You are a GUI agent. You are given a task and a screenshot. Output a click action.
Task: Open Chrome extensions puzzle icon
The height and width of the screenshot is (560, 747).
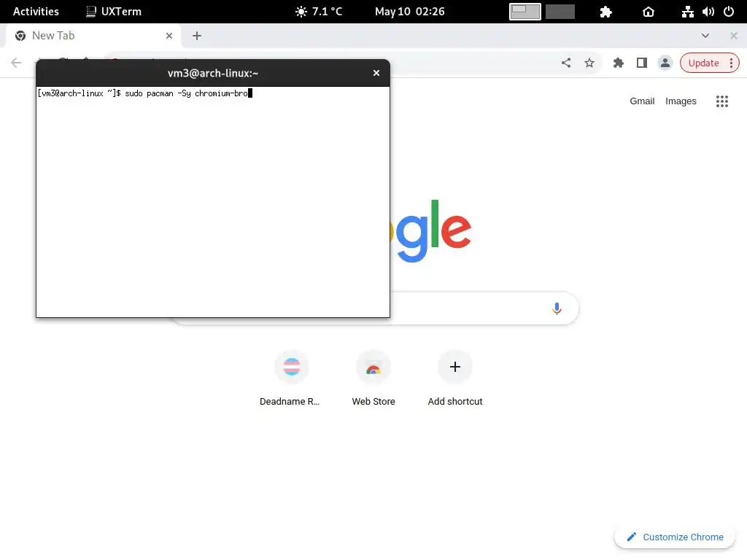619,63
